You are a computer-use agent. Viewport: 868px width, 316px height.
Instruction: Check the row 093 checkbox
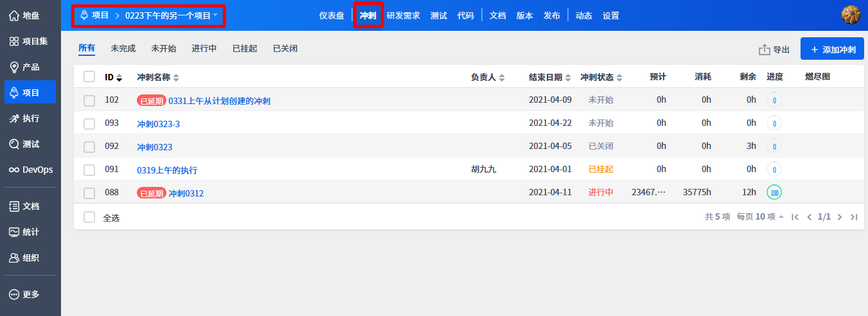point(89,123)
